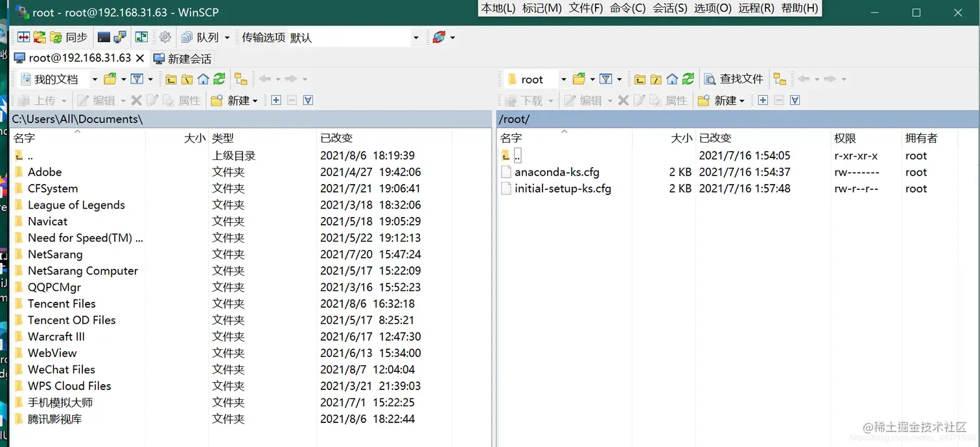Click select all icon in local panel toolbar

[309, 100]
